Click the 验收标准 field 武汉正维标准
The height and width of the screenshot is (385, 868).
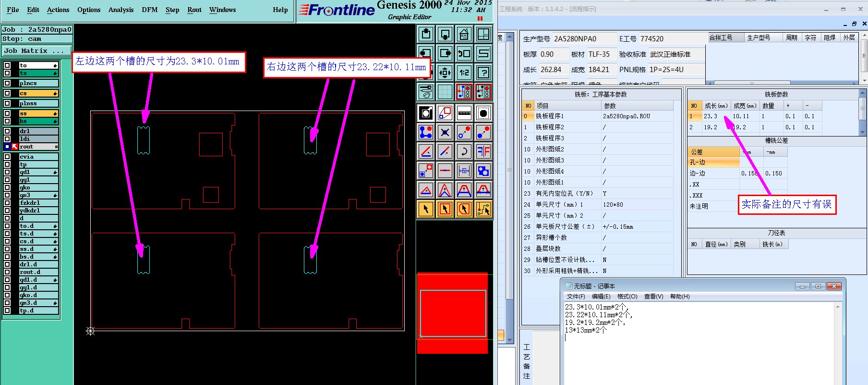coord(676,54)
